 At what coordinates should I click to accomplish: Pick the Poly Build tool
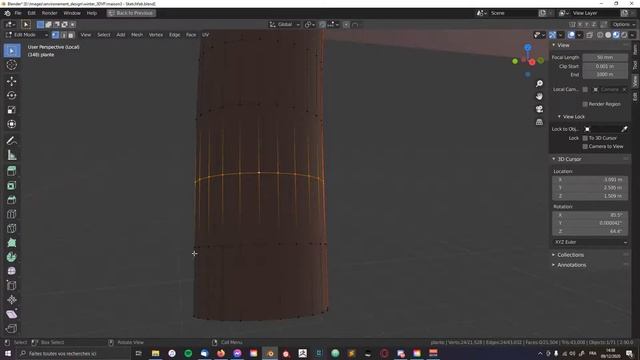(11, 243)
